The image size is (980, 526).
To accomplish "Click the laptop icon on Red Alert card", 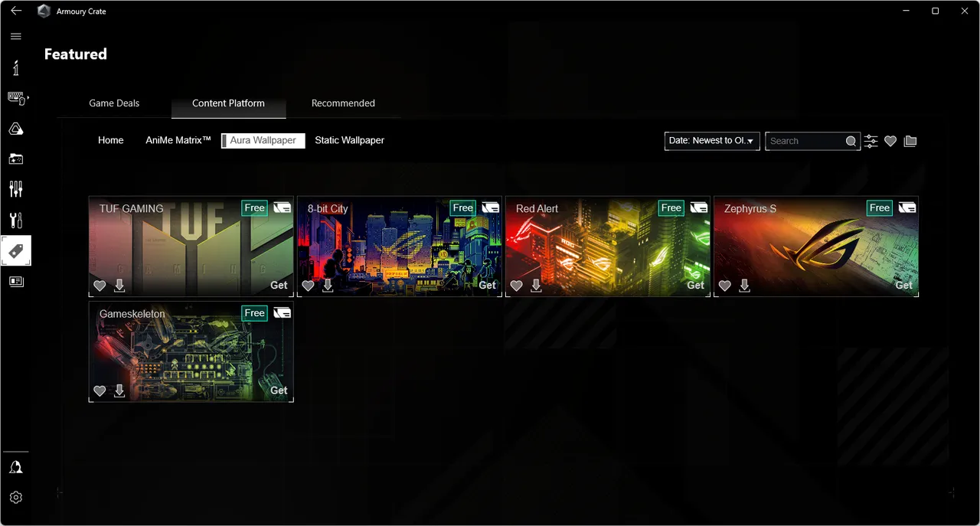I will pos(698,207).
